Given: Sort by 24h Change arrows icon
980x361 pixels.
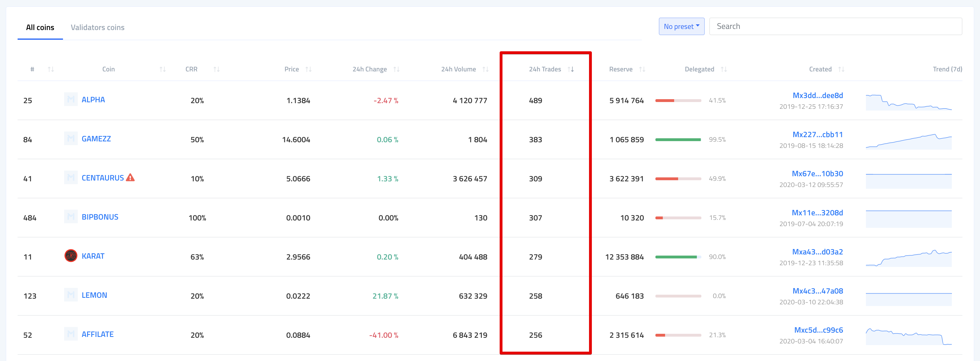Looking at the screenshot, I should coord(396,69).
